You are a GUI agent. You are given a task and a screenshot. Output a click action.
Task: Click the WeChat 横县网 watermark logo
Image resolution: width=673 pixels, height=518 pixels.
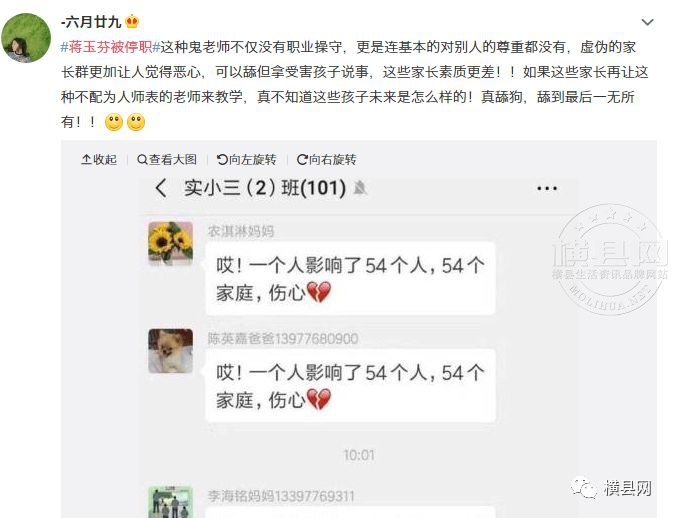point(611,488)
